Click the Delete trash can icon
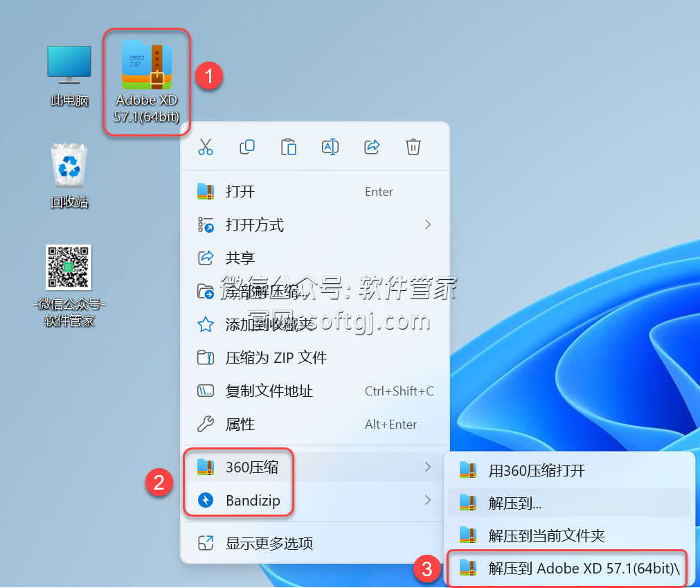The height and width of the screenshot is (588, 700). coord(413,147)
